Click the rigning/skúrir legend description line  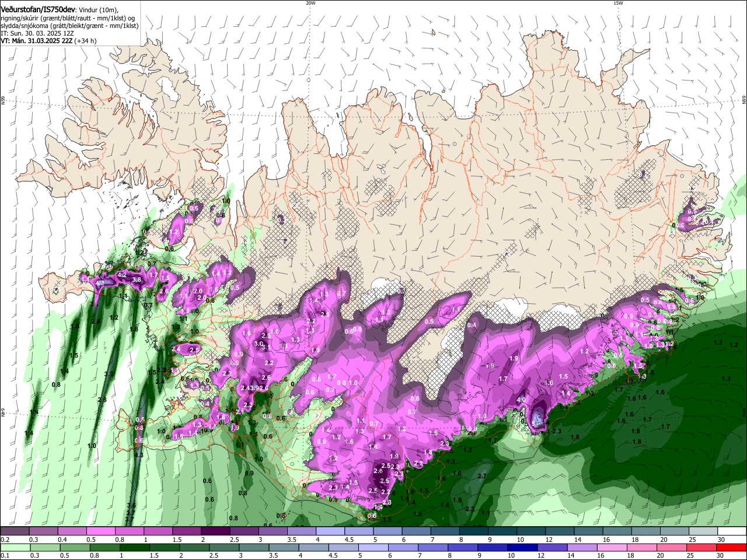click(68, 18)
